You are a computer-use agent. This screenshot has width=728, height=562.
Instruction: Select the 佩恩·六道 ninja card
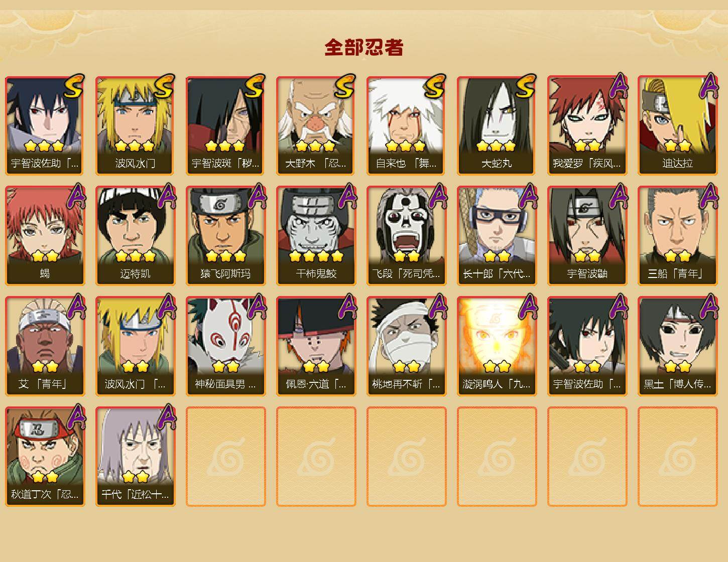pos(316,346)
